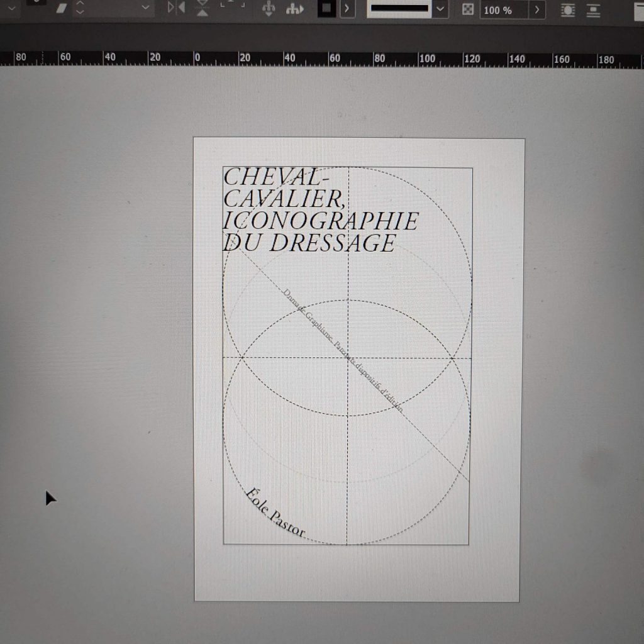The width and height of the screenshot is (644, 644).
Task: Click the diagonal Dnmade Graphisme text line
Action: 343,350
